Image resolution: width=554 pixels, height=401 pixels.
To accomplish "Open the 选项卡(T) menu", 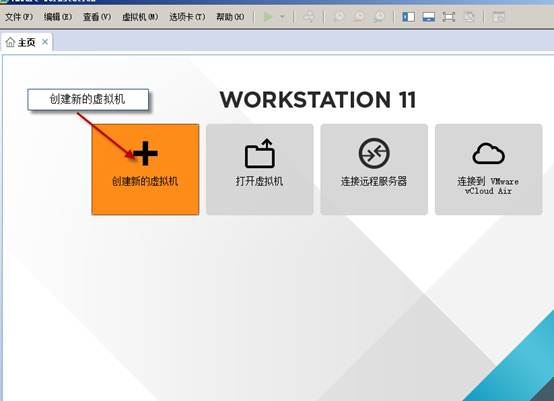I will (x=187, y=17).
